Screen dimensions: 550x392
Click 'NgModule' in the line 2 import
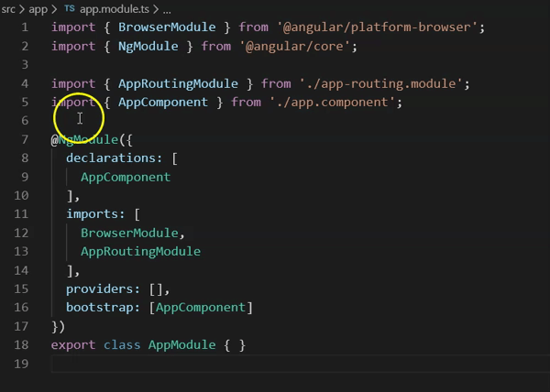point(148,46)
